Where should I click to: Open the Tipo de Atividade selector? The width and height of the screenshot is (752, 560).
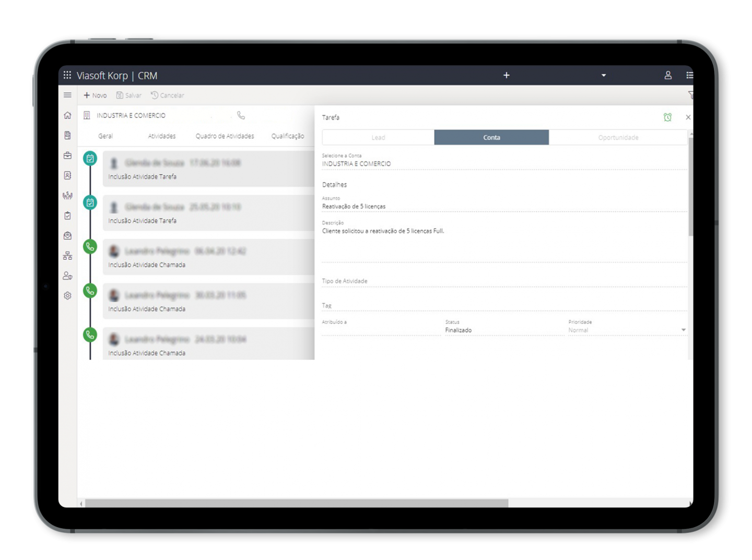[504, 281]
